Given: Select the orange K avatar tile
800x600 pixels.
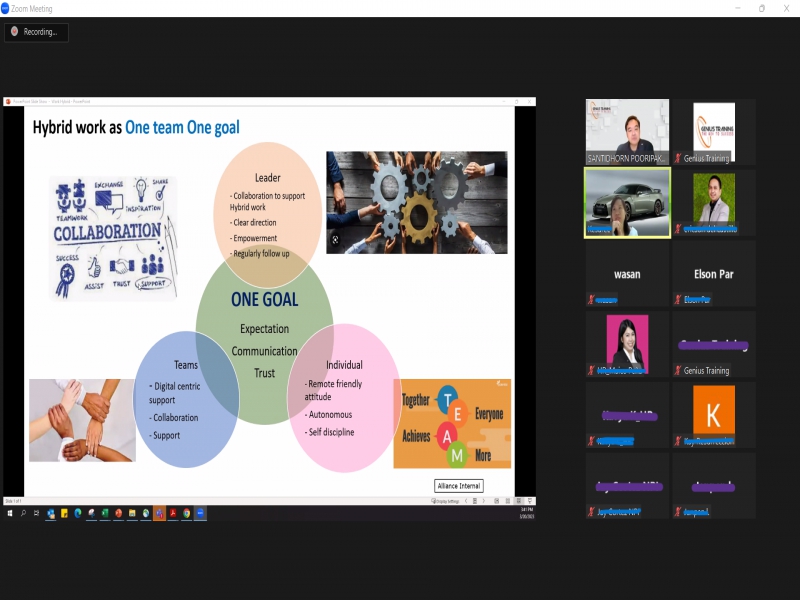Looking at the screenshot, I should pos(714,415).
